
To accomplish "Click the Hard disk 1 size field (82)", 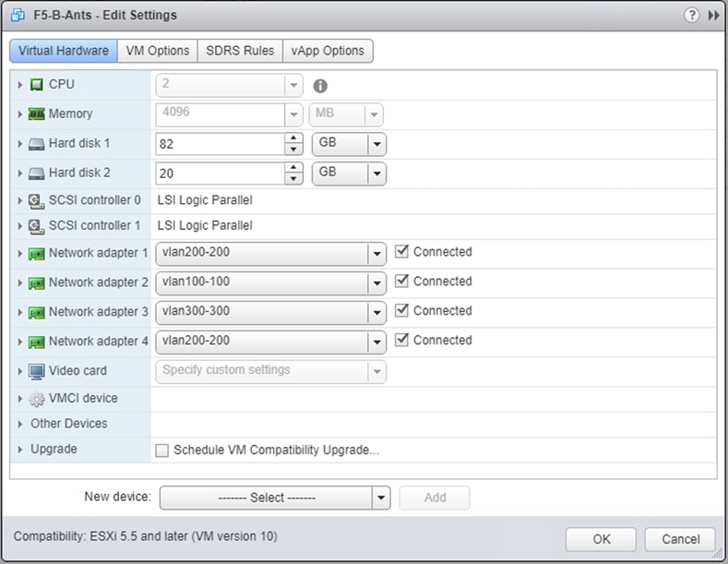I will click(221, 144).
